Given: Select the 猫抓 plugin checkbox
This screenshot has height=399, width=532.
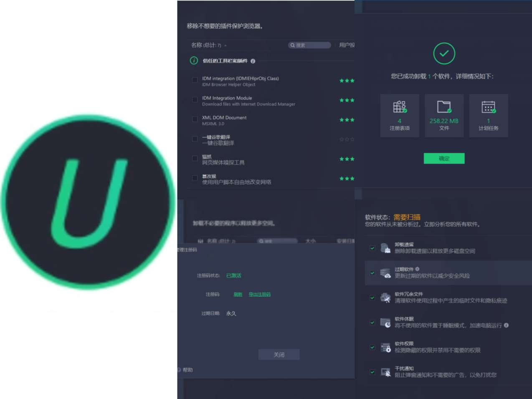Looking at the screenshot, I should (195, 158).
